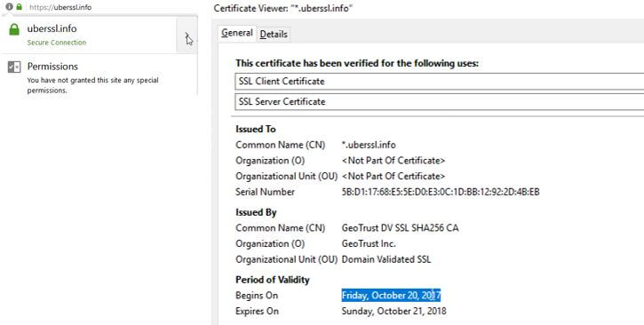
Task: Click the Issued By heading
Action: [x=256, y=212]
